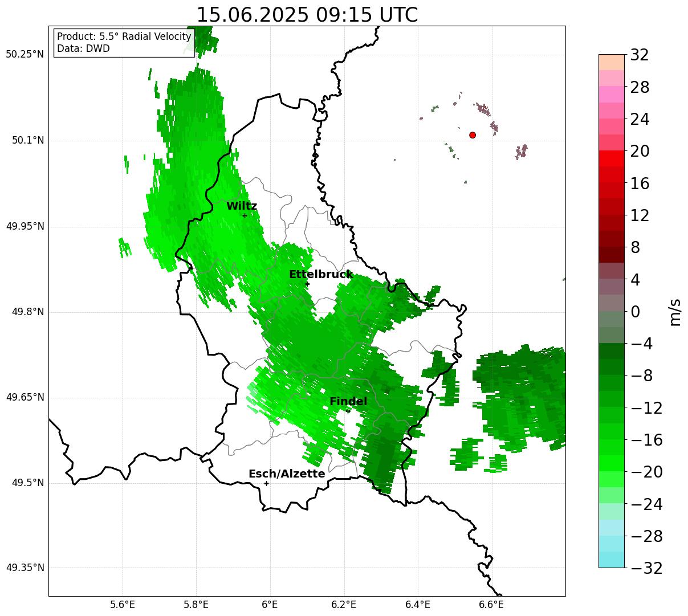Click the colorbar −16 tick label
The image size is (688, 616).
[646, 440]
